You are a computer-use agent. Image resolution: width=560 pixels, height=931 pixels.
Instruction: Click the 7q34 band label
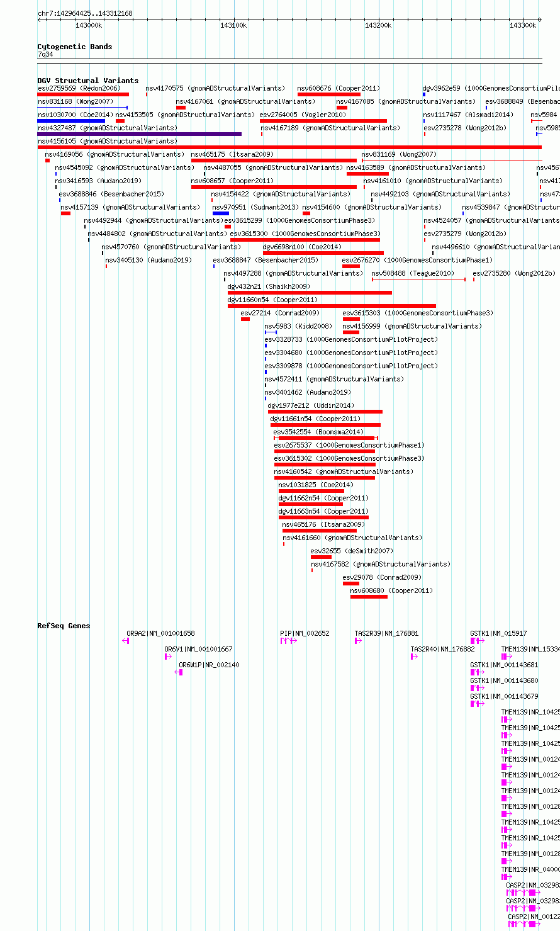click(45, 55)
